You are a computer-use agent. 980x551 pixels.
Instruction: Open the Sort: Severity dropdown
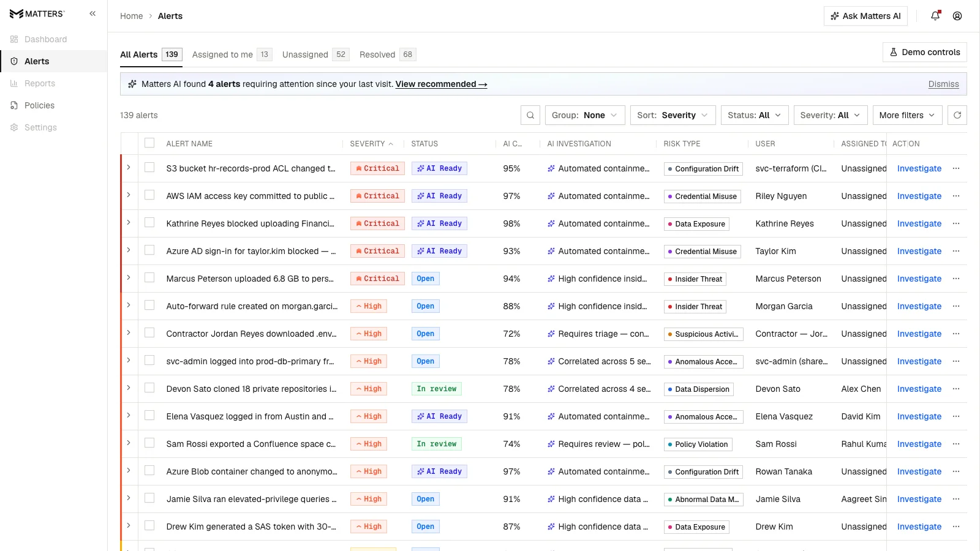click(673, 115)
